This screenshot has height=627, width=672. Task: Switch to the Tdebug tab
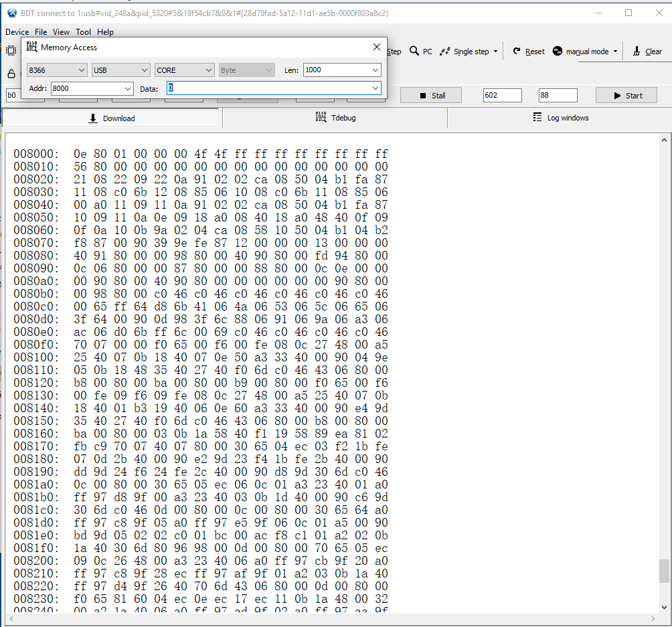pyautogui.click(x=335, y=117)
